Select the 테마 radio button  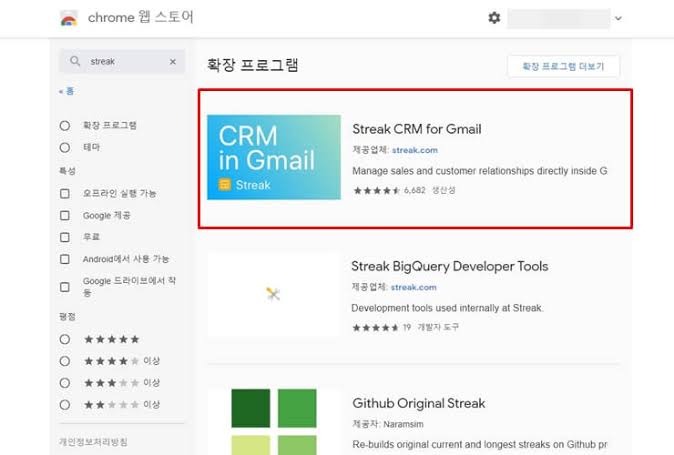65,147
